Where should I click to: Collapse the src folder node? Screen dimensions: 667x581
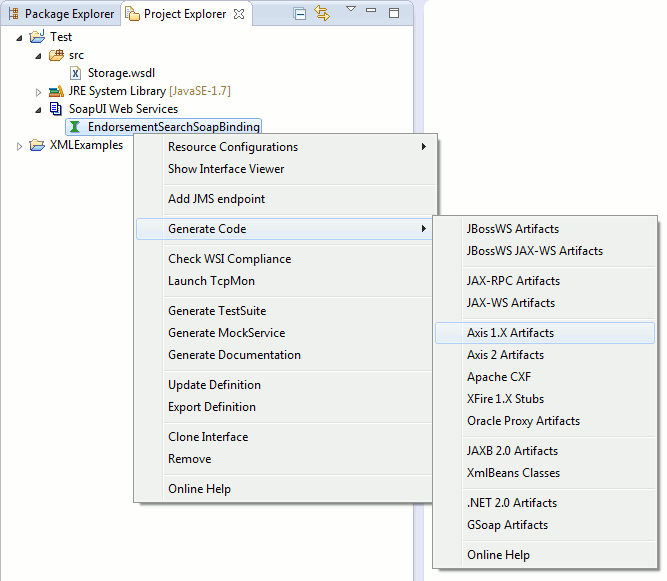pyautogui.click(x=38, y=56)
